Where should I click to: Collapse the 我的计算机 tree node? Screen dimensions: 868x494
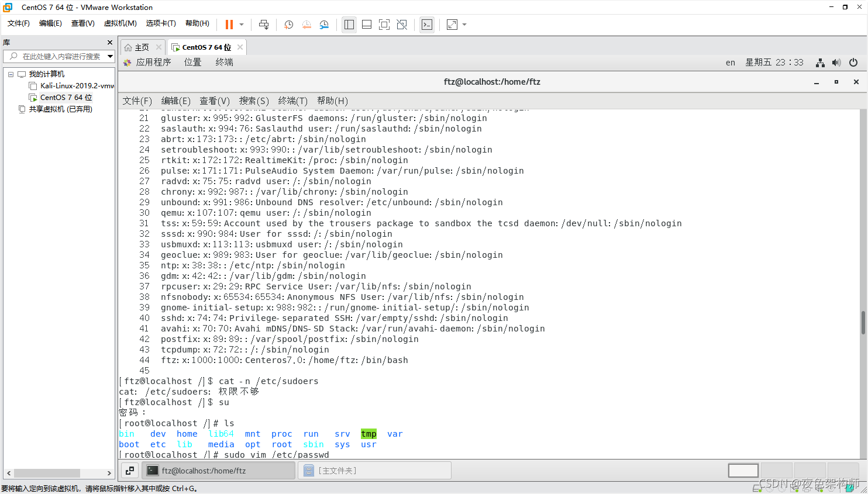tap(11, 74)
